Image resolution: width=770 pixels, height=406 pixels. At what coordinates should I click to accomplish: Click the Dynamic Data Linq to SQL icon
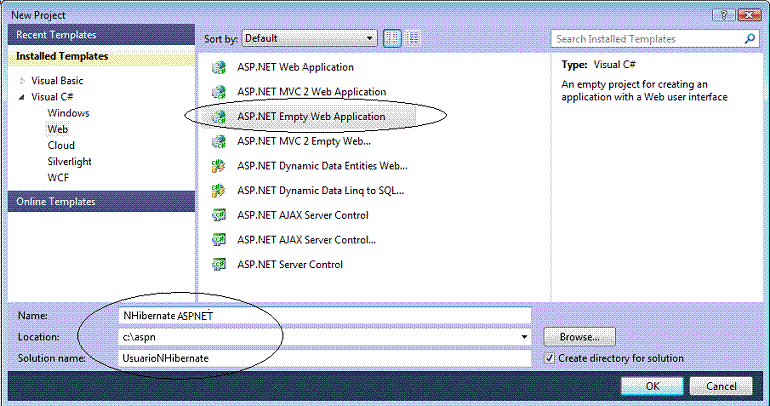(219, 190)
